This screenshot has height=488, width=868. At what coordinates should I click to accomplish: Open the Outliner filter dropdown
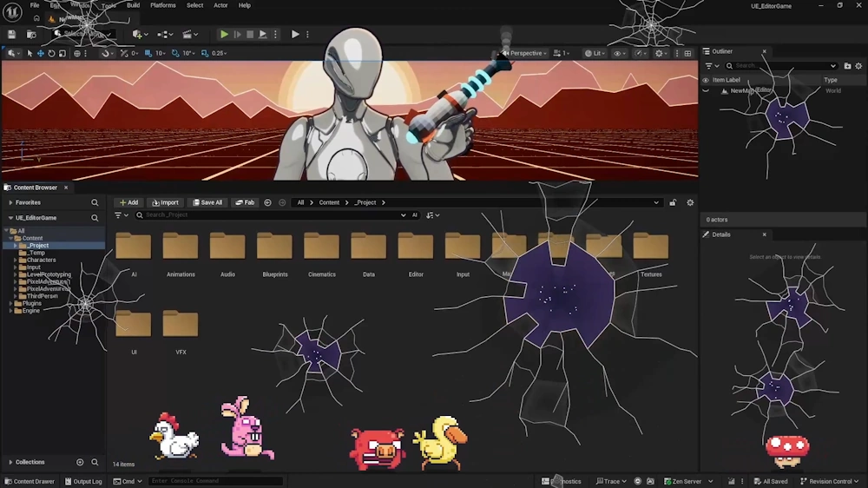tap(712, 66)
